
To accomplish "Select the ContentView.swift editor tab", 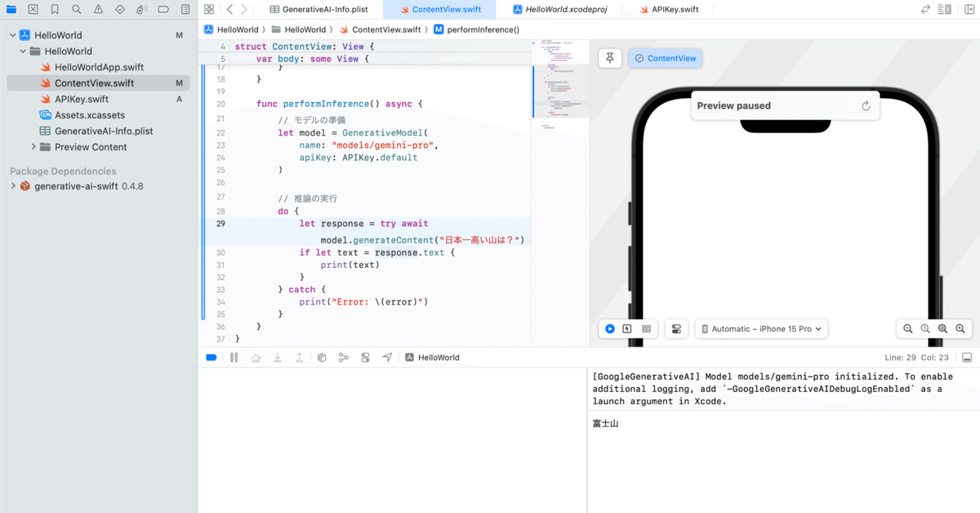I will [x=439, y=10].
